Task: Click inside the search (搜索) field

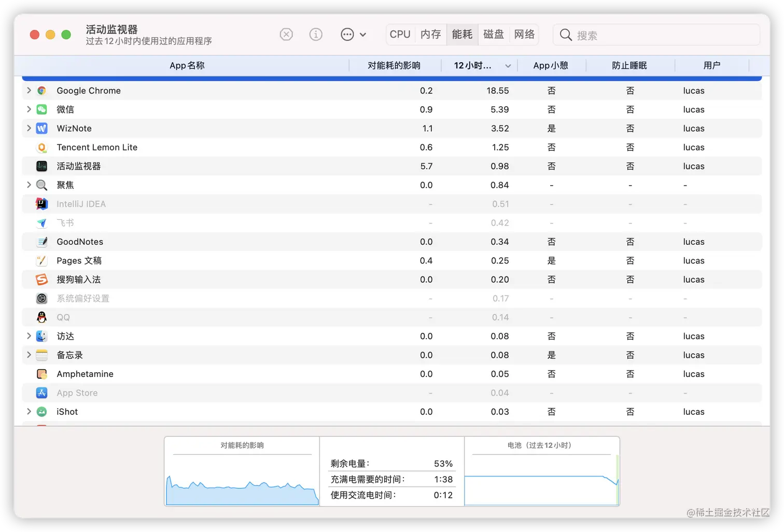Action: click(656, 35)
